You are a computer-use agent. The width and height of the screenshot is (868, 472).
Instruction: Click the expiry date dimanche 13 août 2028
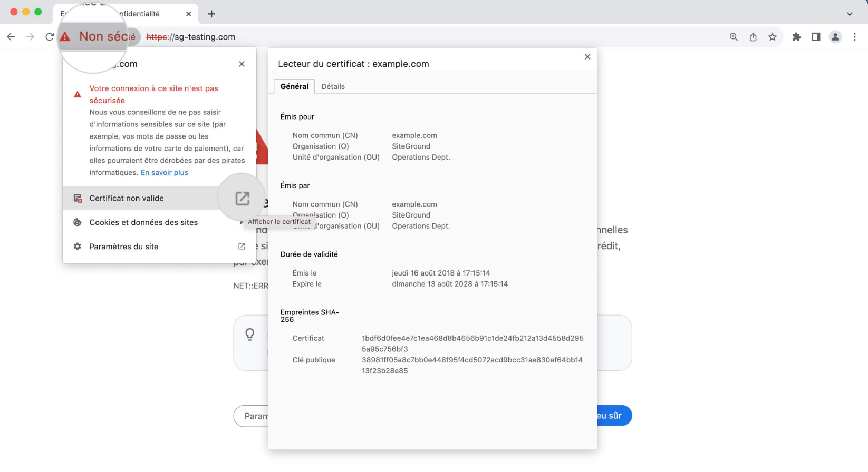pyautogui.click(x=450, y=284)
